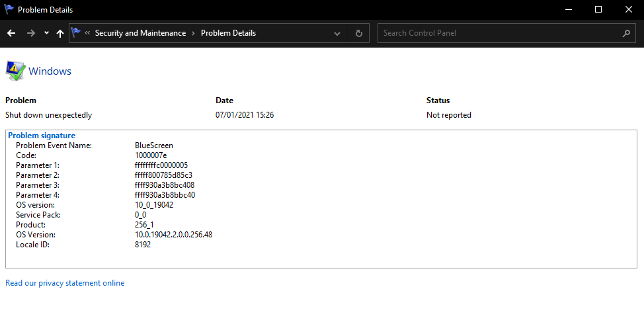Click the search magnifier icon
This screenshot has width=644, height=326.
[626, 33]
